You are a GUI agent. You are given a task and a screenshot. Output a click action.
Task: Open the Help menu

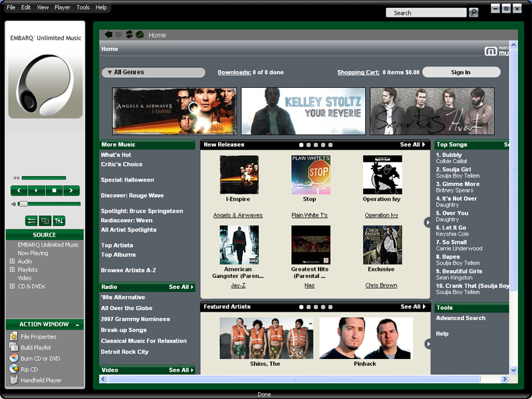pos(101,7)
